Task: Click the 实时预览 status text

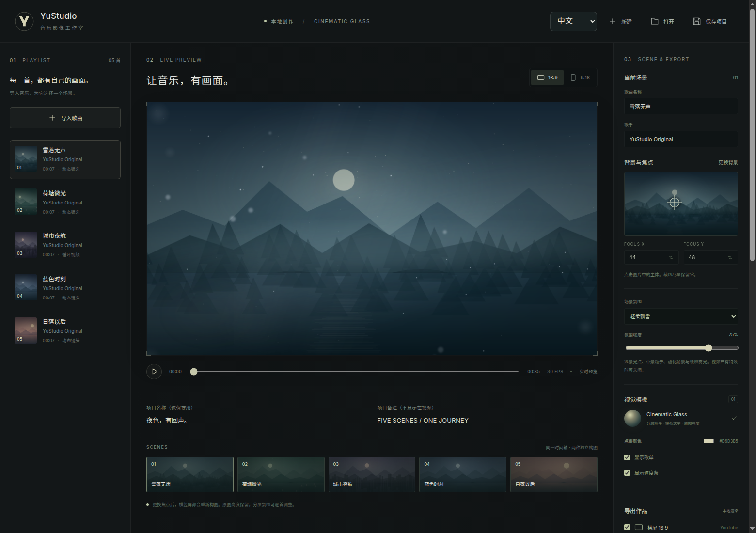Action: tap(588, 372)
